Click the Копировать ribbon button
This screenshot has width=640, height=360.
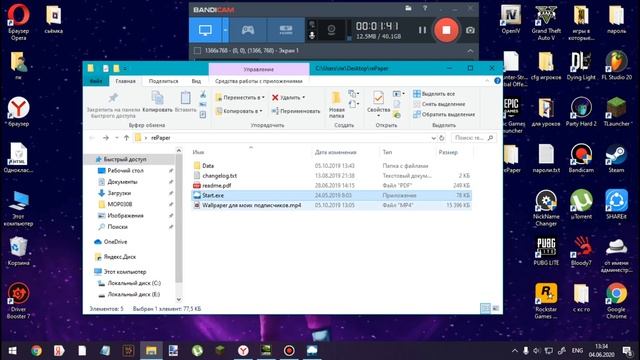[158, 102]
